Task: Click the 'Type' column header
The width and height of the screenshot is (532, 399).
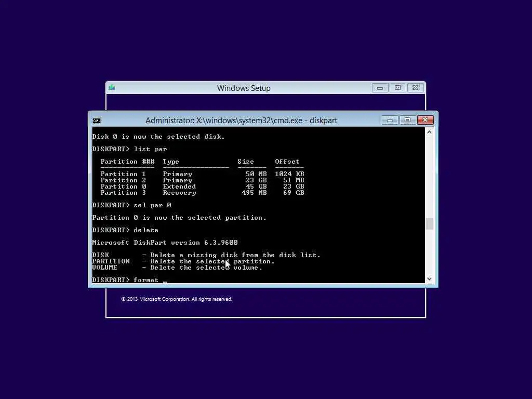Action: tap(170, 162)
